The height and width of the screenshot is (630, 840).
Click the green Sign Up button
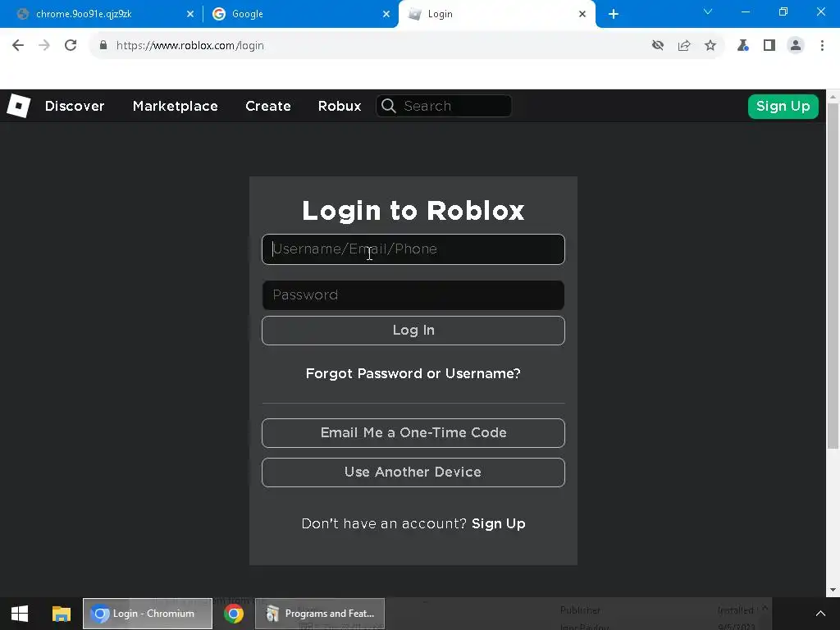click(783, 106)
